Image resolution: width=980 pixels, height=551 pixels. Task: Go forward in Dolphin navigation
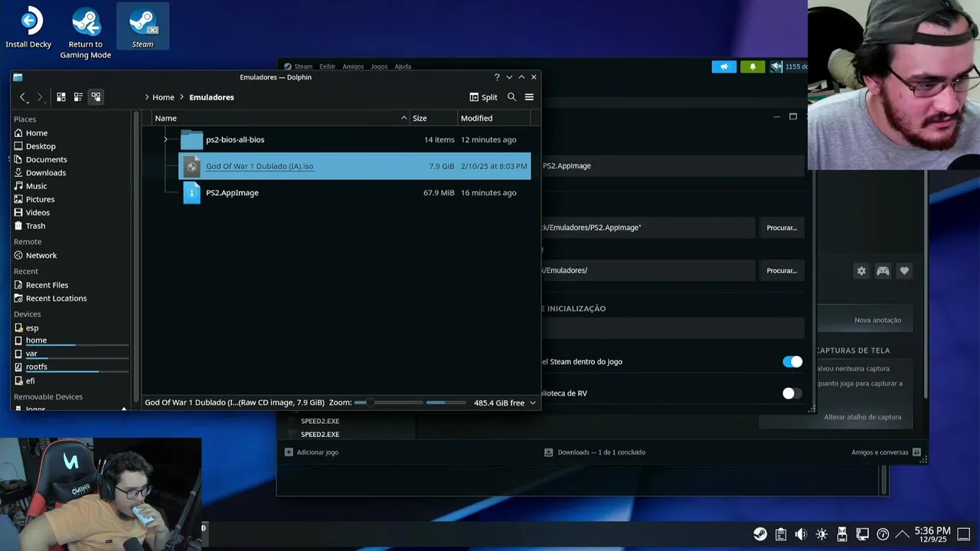[x=40, y=97]
